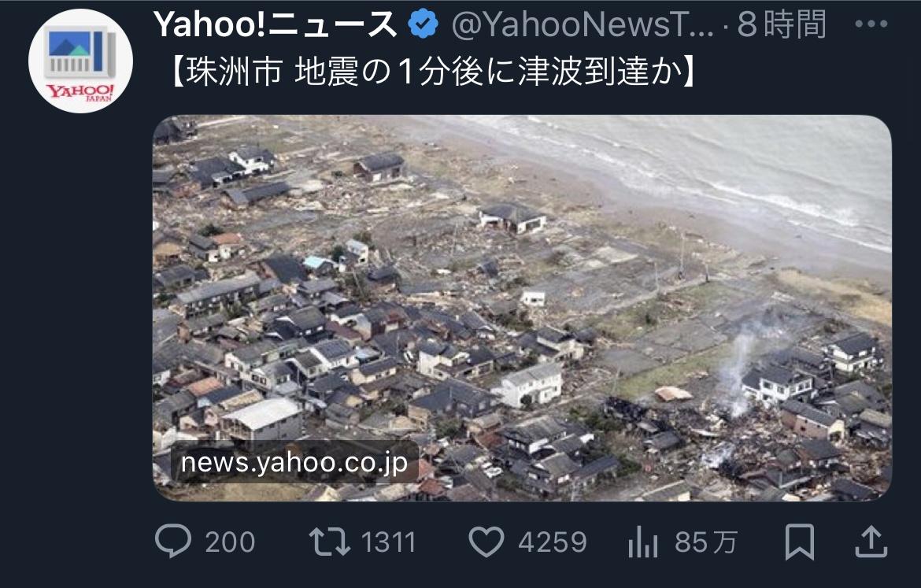921x588 pixels.
Task: Open the news.yahoo.co.jp link label
Action: tap(294, 462)
